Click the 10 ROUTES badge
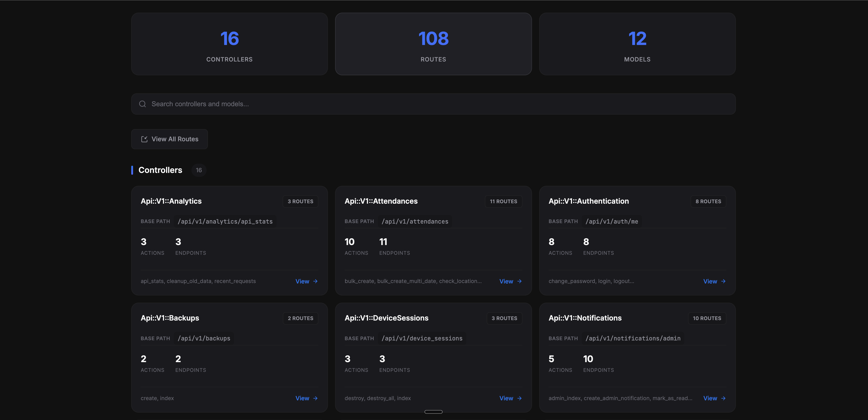 coord(707,318)
